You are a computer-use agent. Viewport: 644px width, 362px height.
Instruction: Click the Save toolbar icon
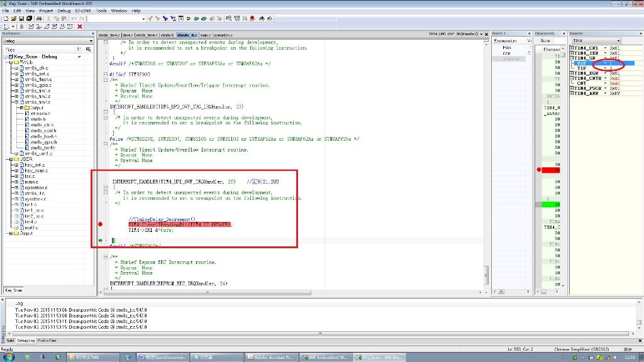(21, 18)
